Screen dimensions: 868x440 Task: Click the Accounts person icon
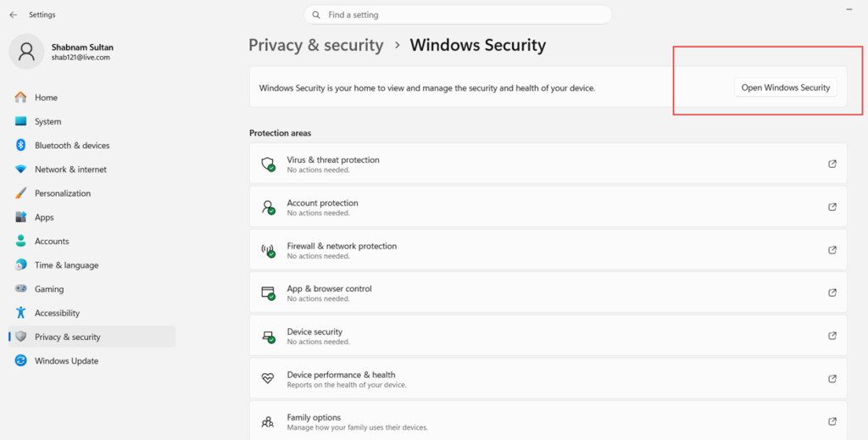pos(20,241)
